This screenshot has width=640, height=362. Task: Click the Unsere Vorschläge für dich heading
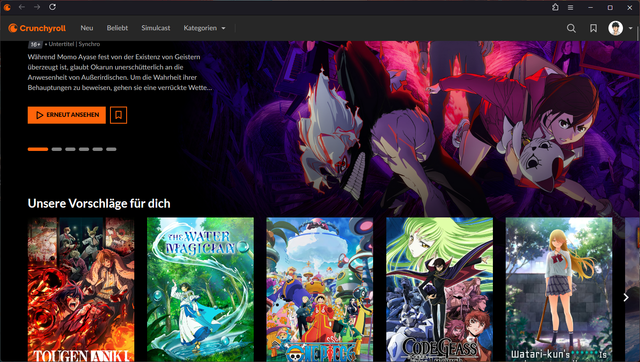coord(99,203)
